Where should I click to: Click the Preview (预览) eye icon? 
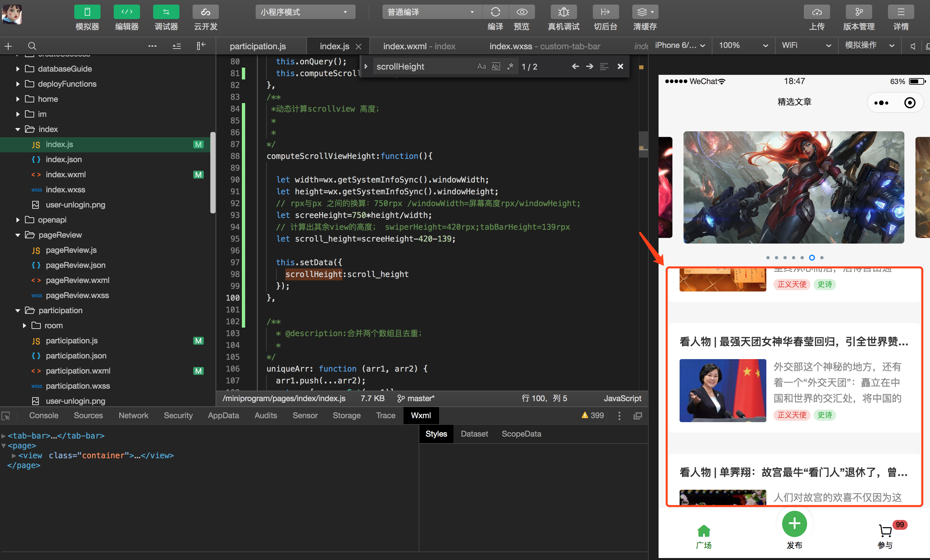pyautogui.click(x=522, y=12)
